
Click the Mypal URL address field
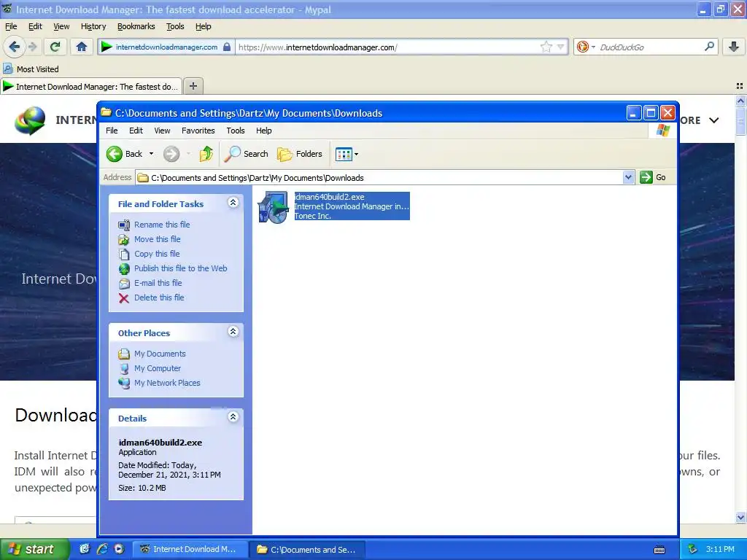click(387, 47)
